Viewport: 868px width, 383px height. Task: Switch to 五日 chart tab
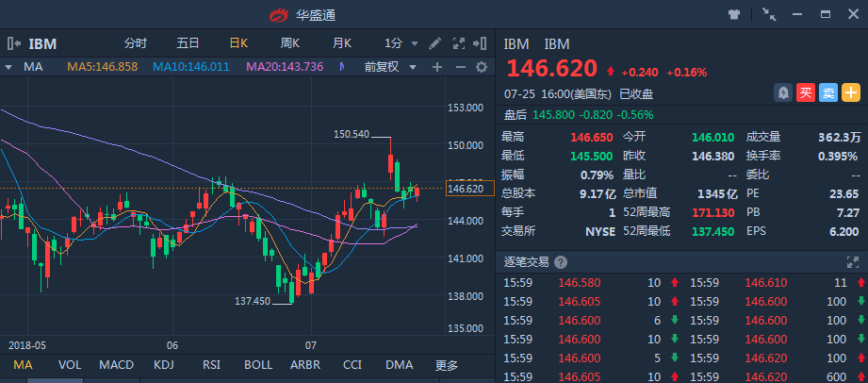[x=188, y=43]
